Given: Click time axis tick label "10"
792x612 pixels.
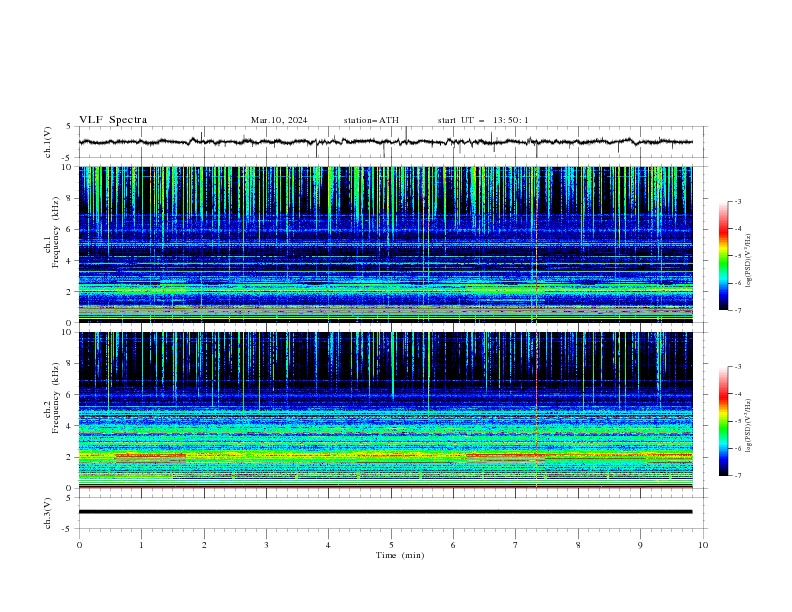Looking at the screenshot, I should [x=703, y=545].
